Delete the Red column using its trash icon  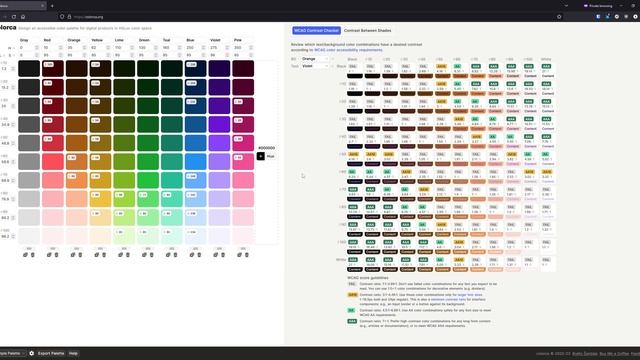(x=56, y=255)
